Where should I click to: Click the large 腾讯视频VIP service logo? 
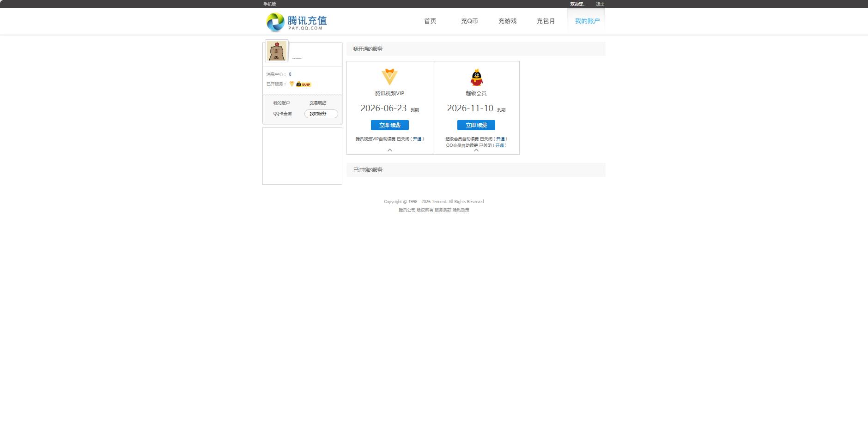(x=389, y=77)
